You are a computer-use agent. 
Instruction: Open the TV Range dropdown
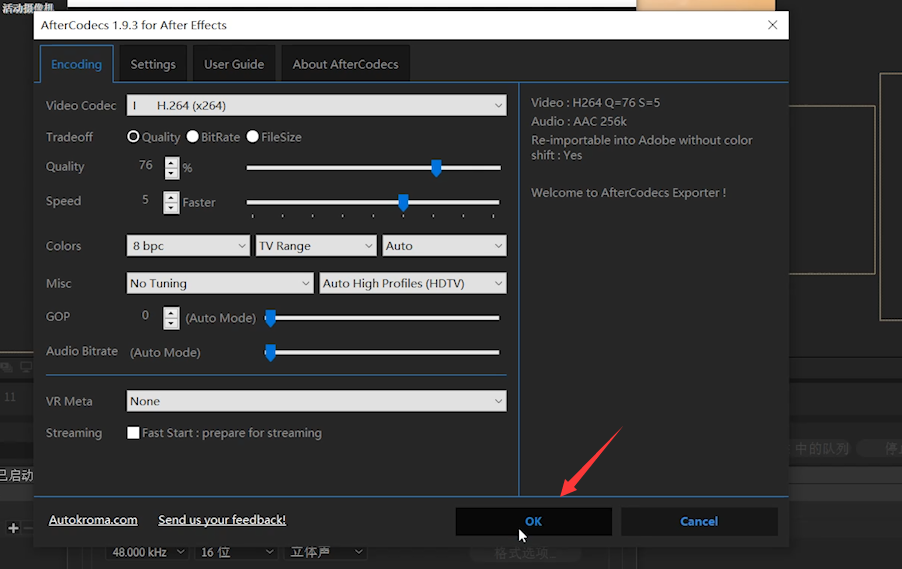(x=316, y=246)
